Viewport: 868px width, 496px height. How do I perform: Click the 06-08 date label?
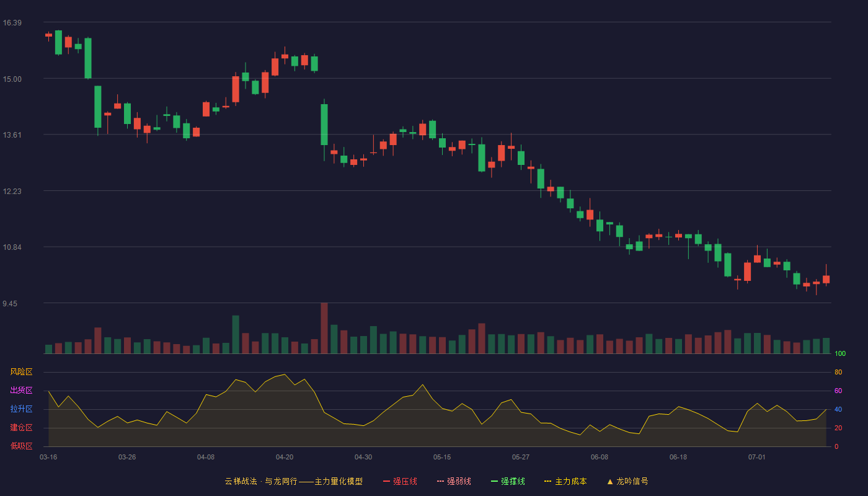(600, 457)
